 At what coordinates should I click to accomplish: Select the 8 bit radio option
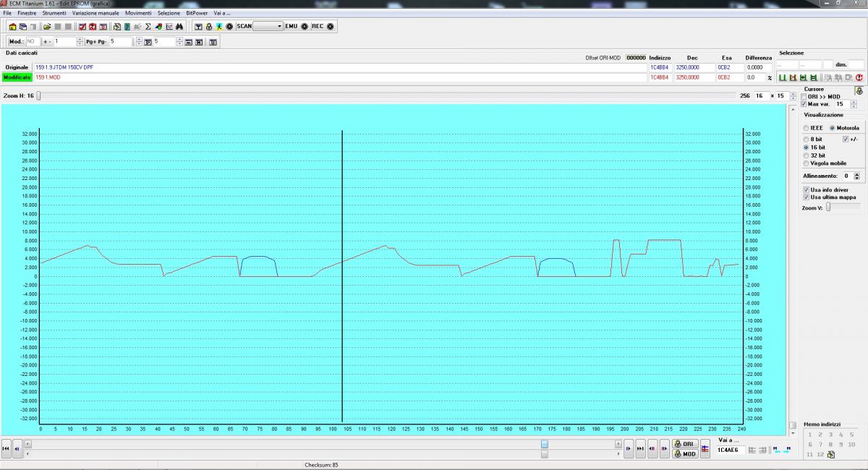point(807,139)
